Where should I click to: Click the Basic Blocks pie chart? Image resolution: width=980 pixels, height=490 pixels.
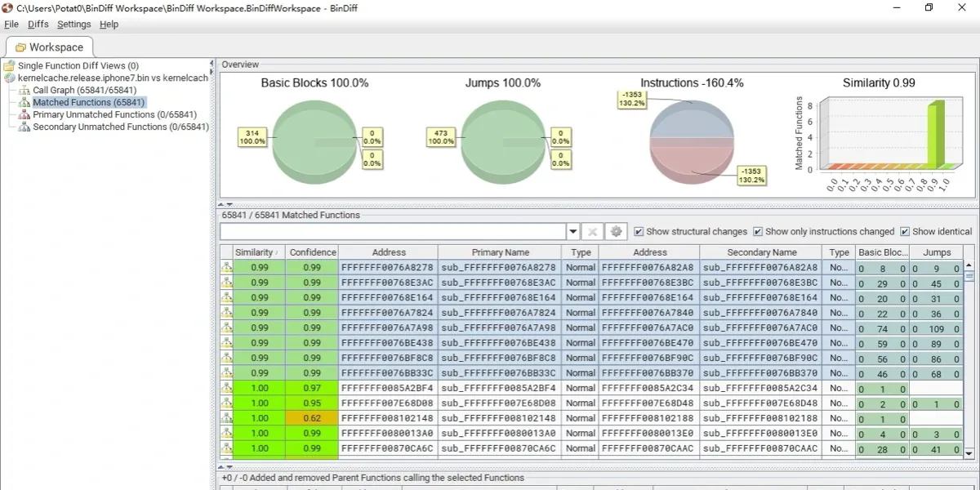coord(314,141)
